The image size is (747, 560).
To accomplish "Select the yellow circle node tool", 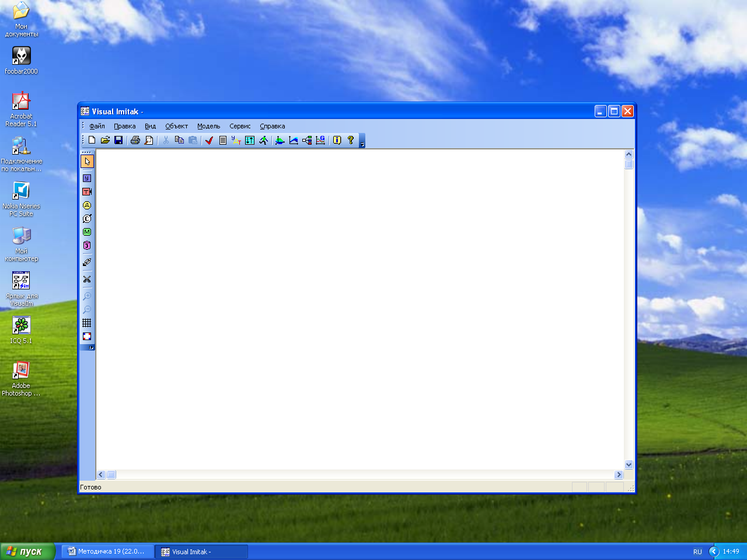I will click(87, 205).
